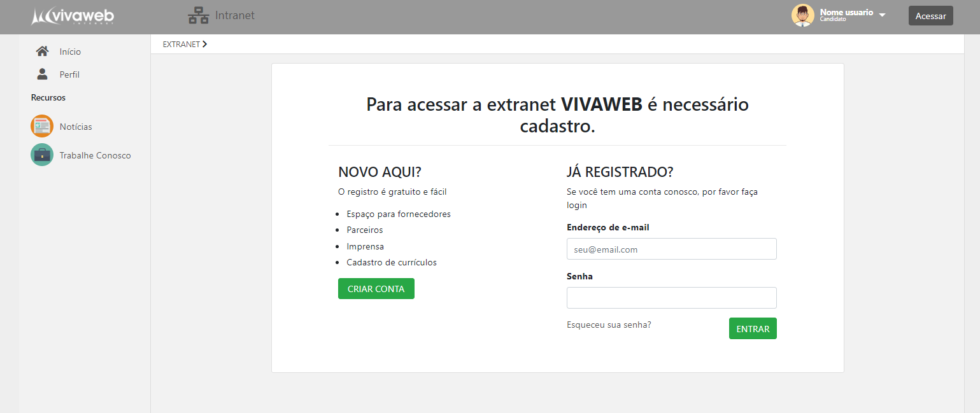
Task: Open the Notícias newspaper icon
Action: click(x=42, y=126)
